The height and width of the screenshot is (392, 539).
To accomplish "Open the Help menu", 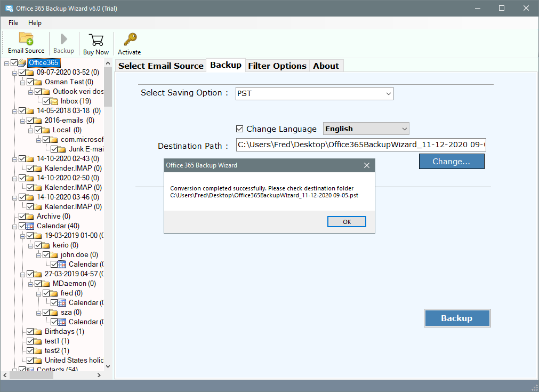I will (x=35, y=23).
